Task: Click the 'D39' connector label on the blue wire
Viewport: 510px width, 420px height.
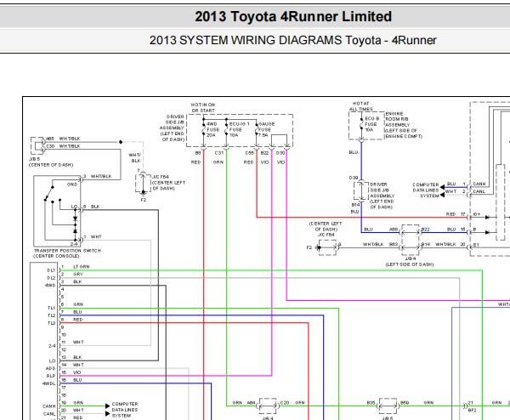Action: 354,178
